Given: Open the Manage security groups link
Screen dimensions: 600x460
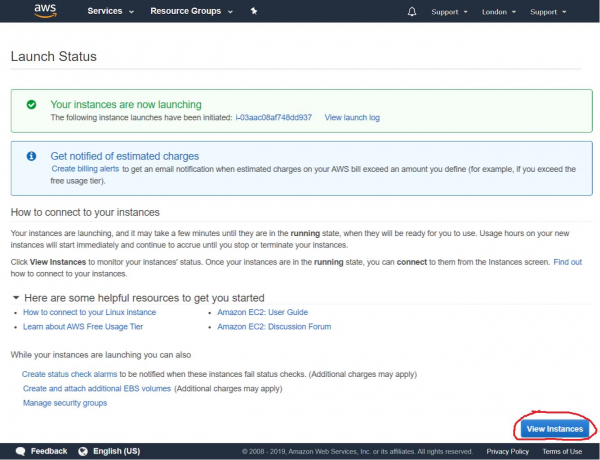Looking at the screenshot, I should 65,402.
